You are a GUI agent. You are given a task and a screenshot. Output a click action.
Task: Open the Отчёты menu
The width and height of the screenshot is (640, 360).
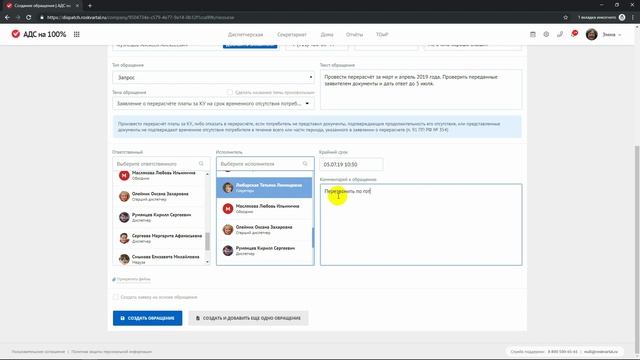pyautogui.click(x=354, y=35)
